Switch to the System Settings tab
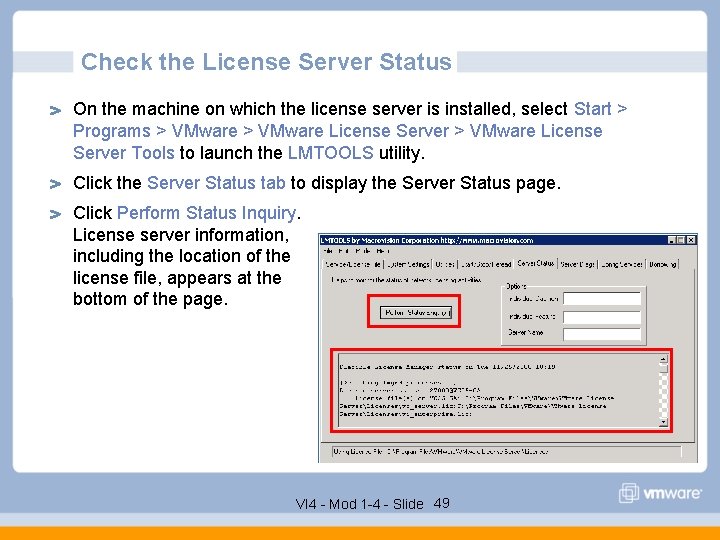 (408, 264)
